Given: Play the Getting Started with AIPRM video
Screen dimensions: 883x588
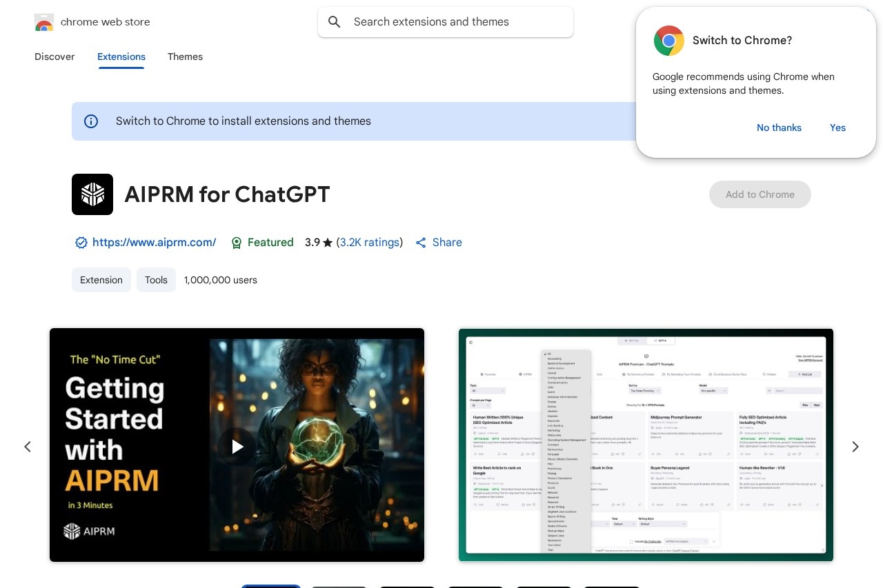Looking at the screenshot, I should (x=237, y=446).
